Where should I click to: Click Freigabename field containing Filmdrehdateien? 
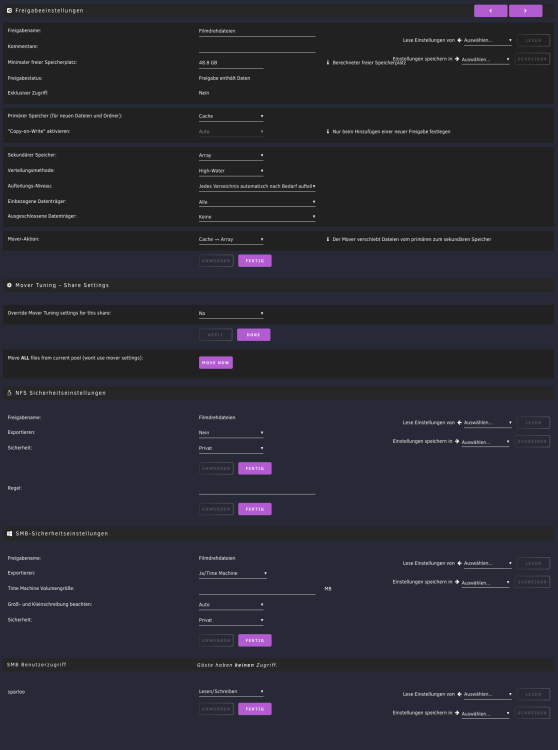[x=257, y=31]
